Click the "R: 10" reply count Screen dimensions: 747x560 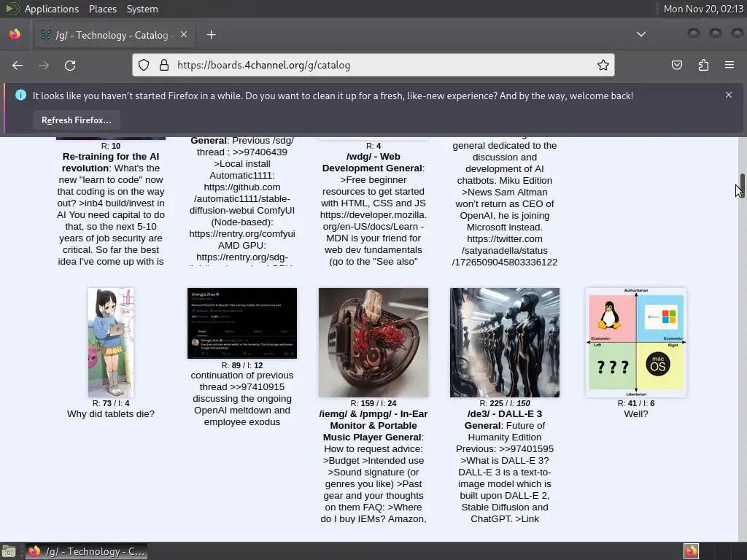coord(111,146)
